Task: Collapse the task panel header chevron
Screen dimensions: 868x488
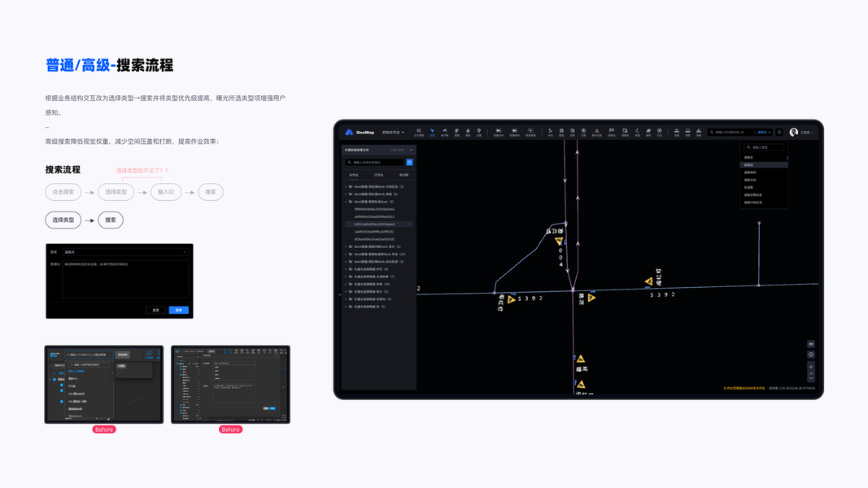Action: point(411,150)
